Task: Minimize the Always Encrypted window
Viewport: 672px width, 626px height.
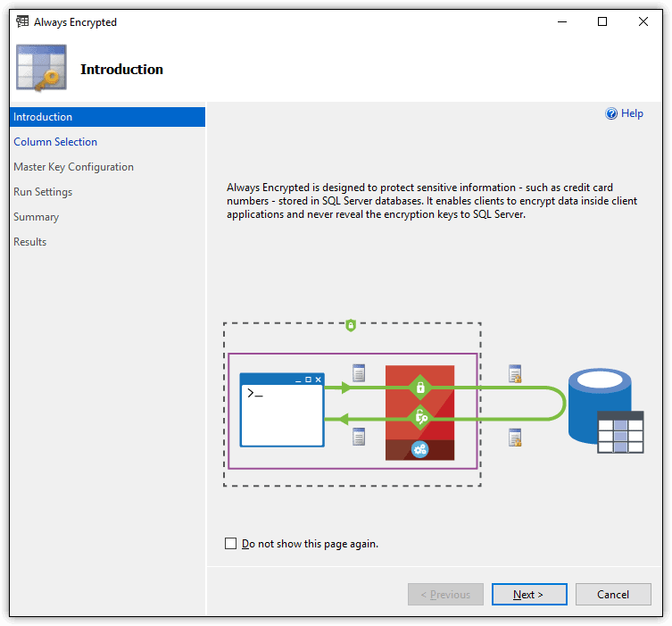Action: click(x=562, y=21)
